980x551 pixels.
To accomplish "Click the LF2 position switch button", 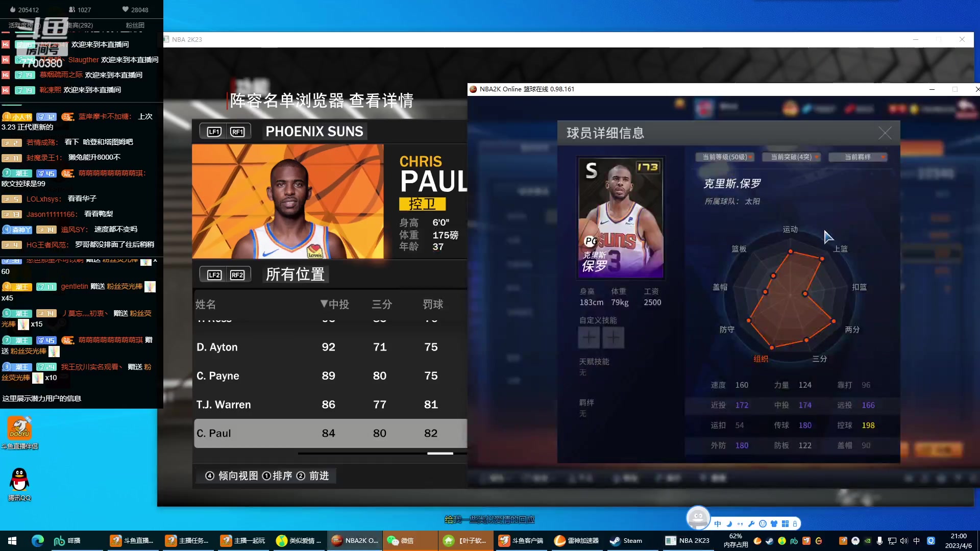I will [x=214, y=275].
